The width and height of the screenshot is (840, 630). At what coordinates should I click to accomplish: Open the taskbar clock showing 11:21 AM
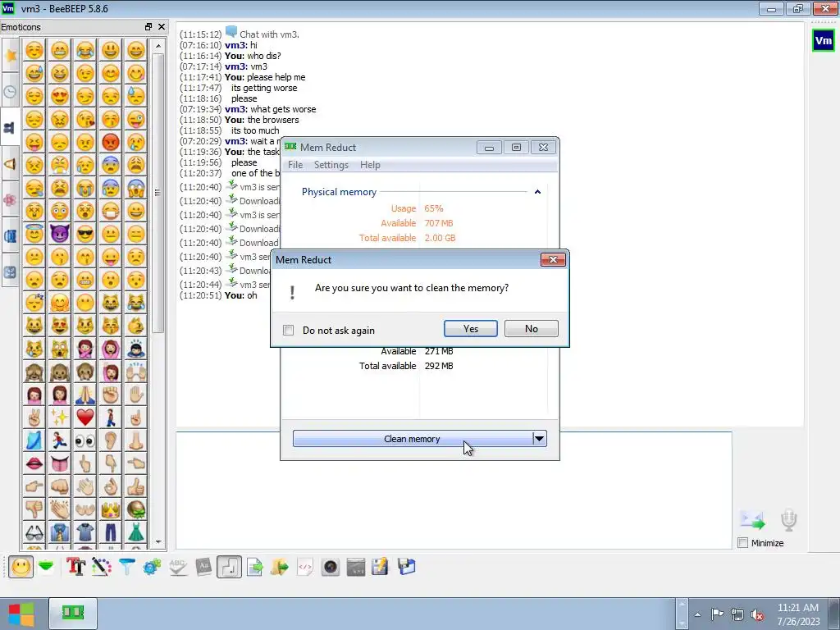pyautogui.click(x=797, y=614)
